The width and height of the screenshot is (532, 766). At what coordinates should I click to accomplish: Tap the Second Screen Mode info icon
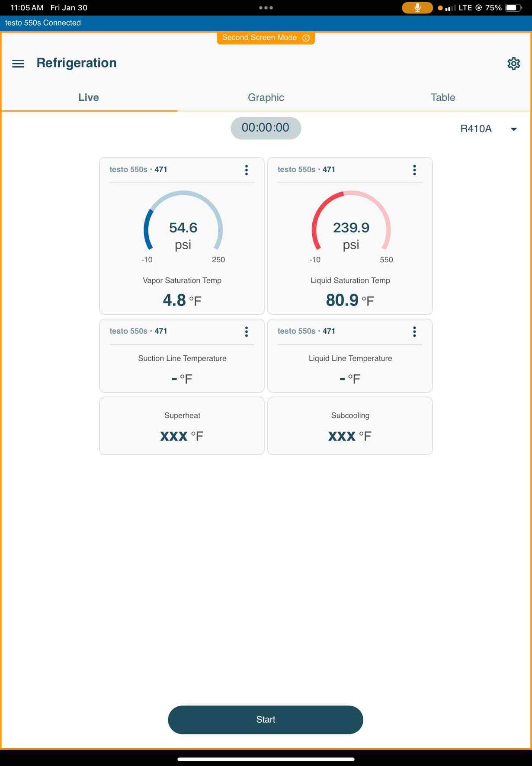point(306,38)
